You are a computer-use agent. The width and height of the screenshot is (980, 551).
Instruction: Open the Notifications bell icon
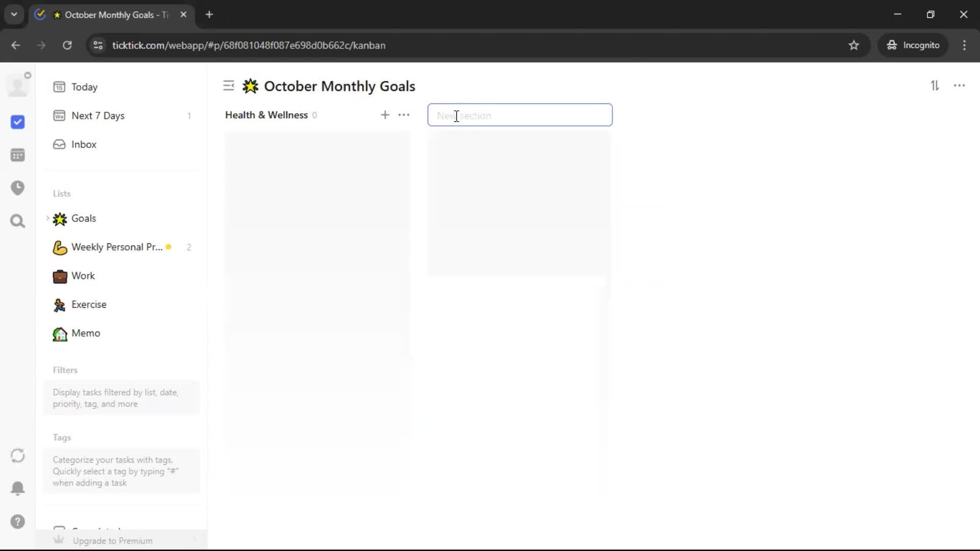pyautogui.click(x=17, y=488)
